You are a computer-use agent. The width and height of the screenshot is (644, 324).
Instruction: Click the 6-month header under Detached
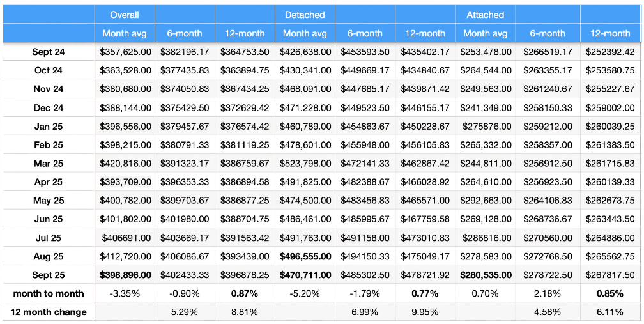365,34
